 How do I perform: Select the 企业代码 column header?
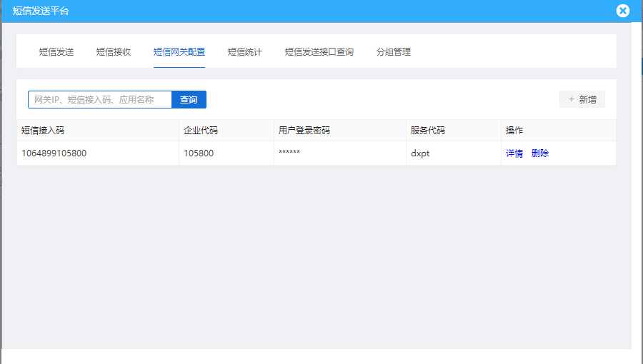[226, 130]
